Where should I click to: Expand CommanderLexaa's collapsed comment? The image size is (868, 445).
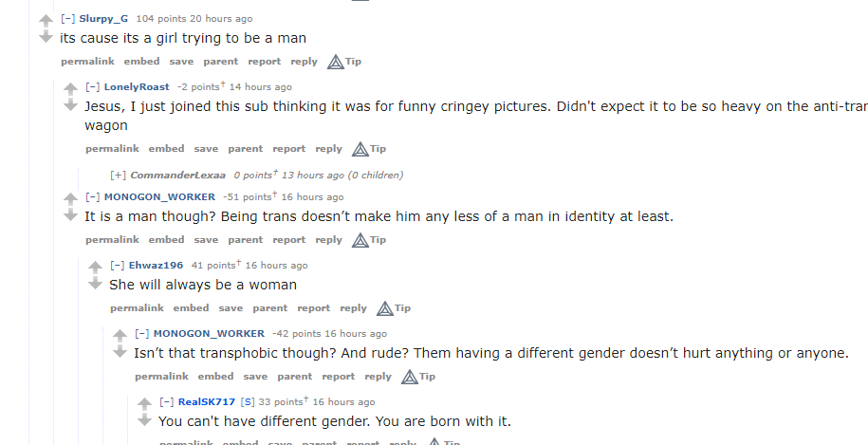point(118,175)
